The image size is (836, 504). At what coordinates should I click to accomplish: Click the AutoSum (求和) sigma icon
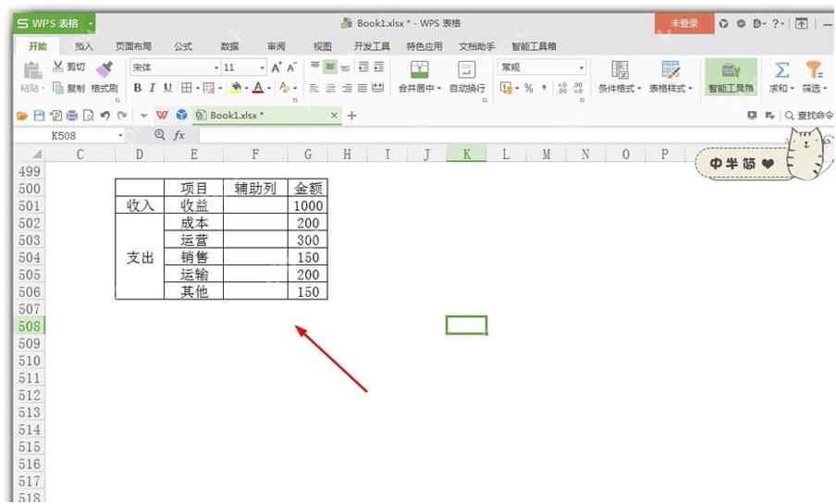(781, 70)
